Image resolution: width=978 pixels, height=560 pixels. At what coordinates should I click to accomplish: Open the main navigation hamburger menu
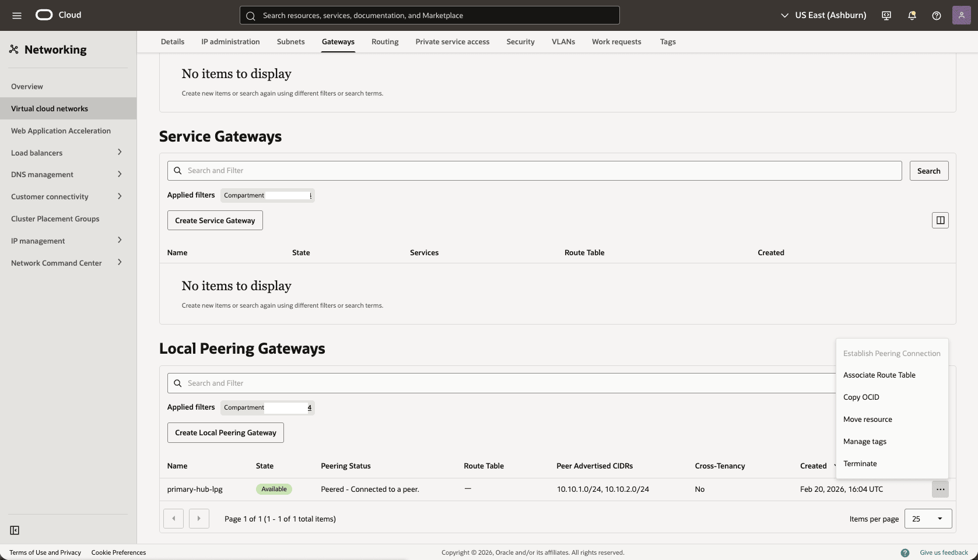click(x=16, y=15)
